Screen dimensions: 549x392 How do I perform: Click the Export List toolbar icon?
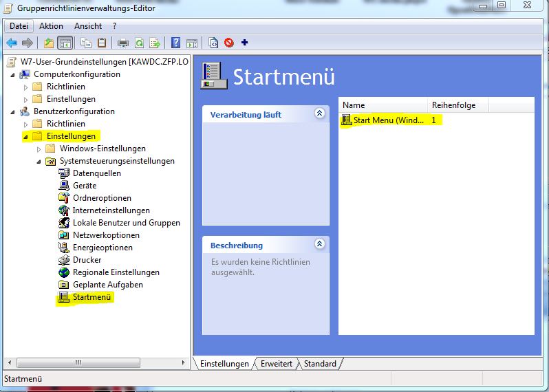[x=154, y=43]
